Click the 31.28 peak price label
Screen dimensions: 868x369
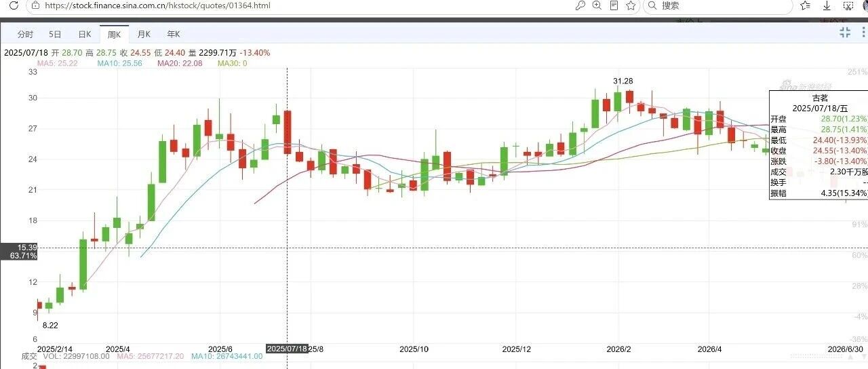click(623, 81)
